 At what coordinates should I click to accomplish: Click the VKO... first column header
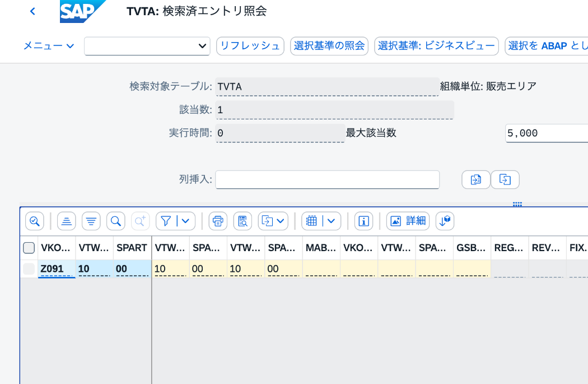[x=56, y=248]
